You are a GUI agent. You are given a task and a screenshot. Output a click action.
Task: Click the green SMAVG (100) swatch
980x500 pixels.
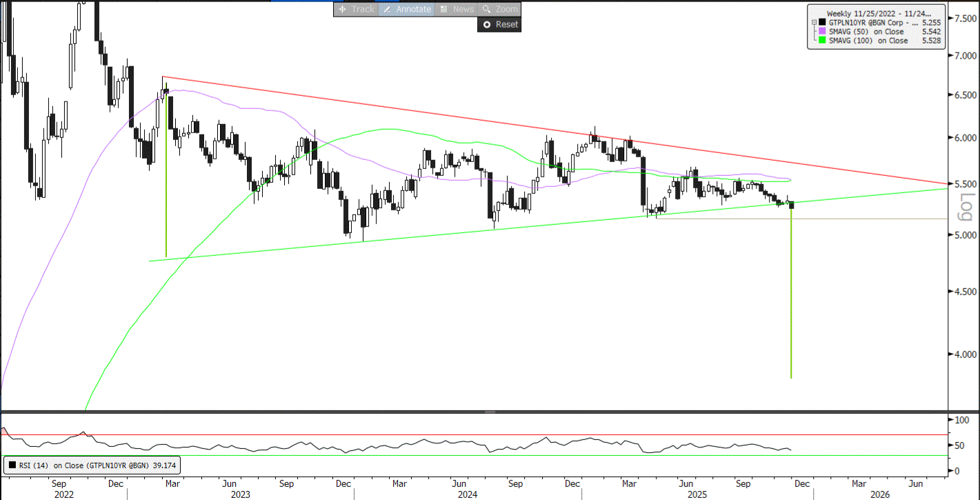tap(822, 41)
